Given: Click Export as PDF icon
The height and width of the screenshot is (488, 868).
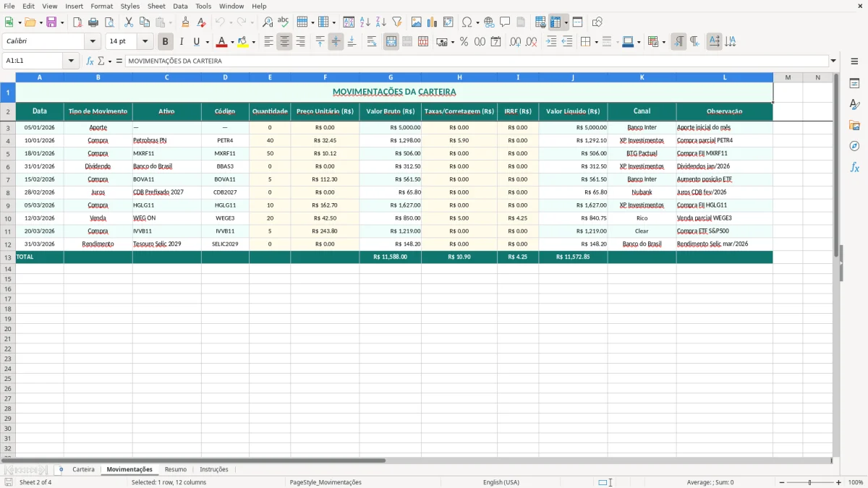Looking at the screenshot, I should coord(77,22).
